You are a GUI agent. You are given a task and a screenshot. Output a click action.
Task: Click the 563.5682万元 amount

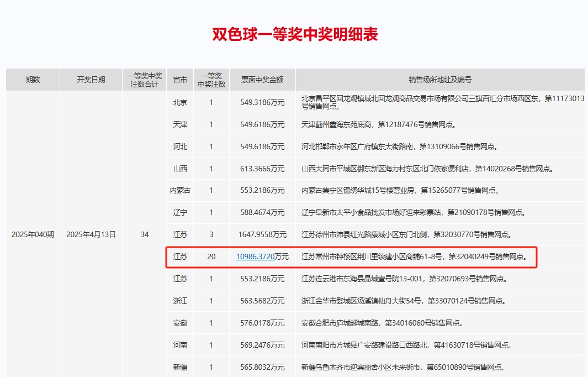coord(262,301)
